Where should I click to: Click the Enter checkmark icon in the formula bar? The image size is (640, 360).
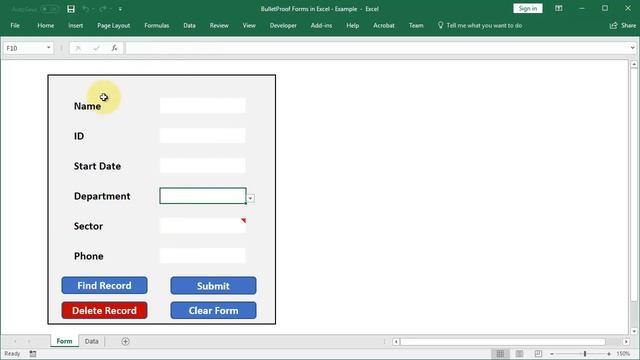96,48
